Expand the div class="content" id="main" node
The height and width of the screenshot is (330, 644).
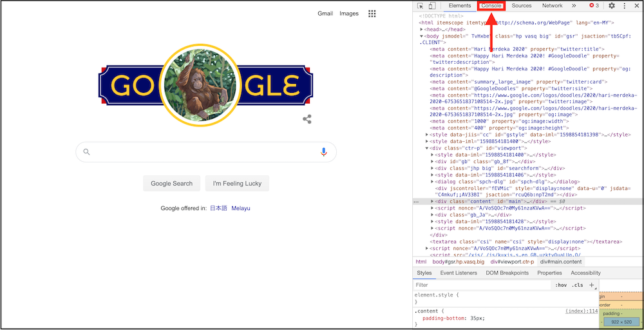pos(432,202)
